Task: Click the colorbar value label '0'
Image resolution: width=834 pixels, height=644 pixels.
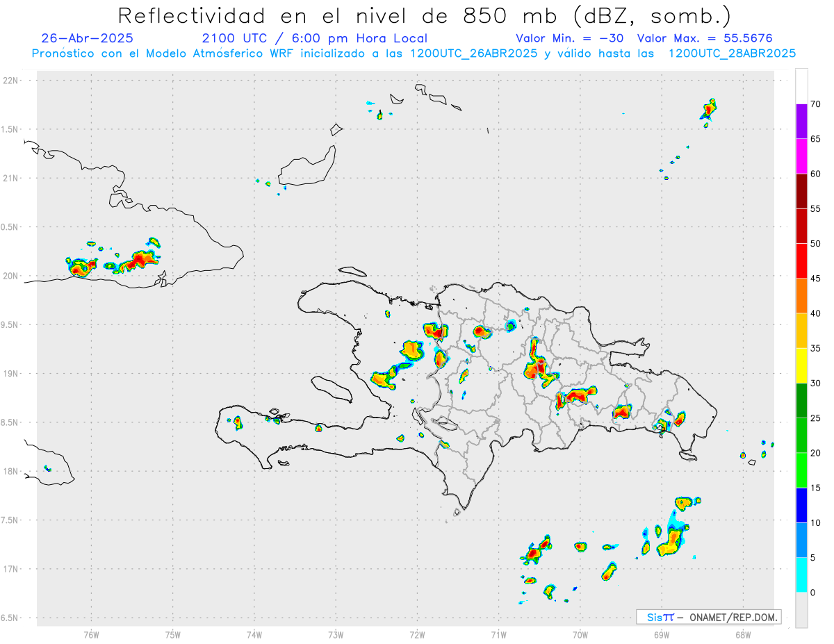Action: (812, 593)
